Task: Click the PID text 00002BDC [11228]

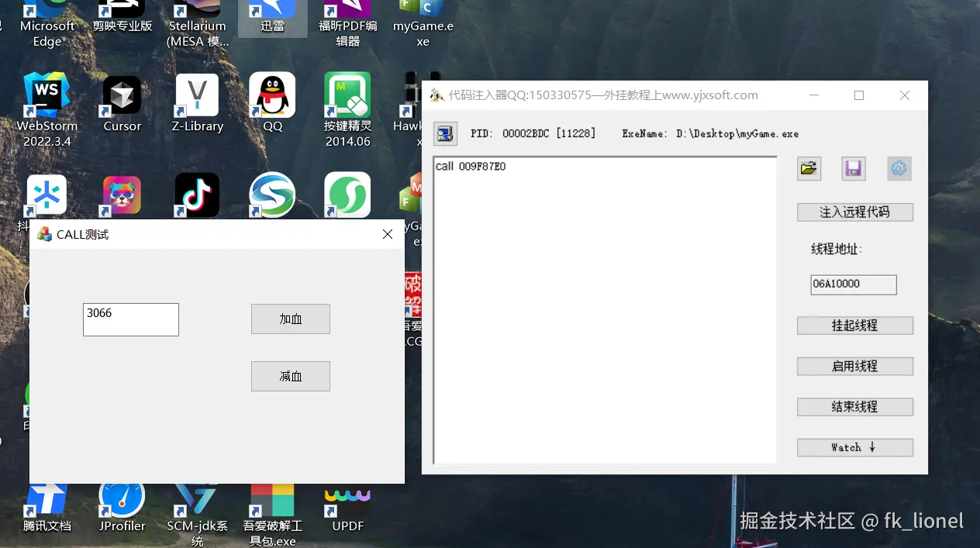Action: click(549, 134)
